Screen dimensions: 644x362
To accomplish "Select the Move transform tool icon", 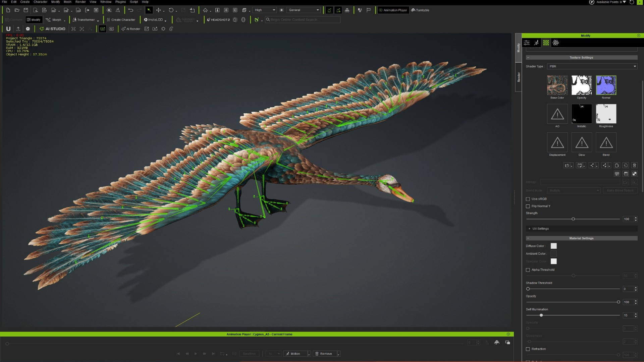I will click(x=158, y=10).
